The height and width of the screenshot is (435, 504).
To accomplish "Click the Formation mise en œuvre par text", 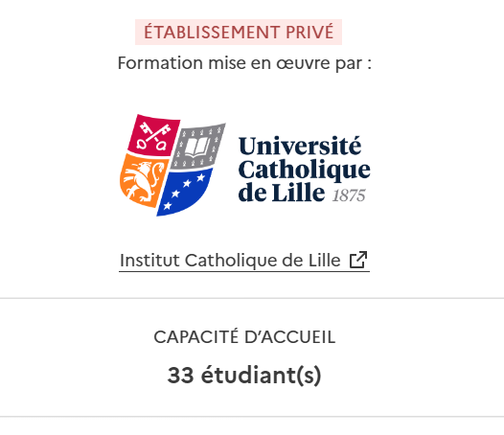I will pyautogui.click(x=244, y=63).
